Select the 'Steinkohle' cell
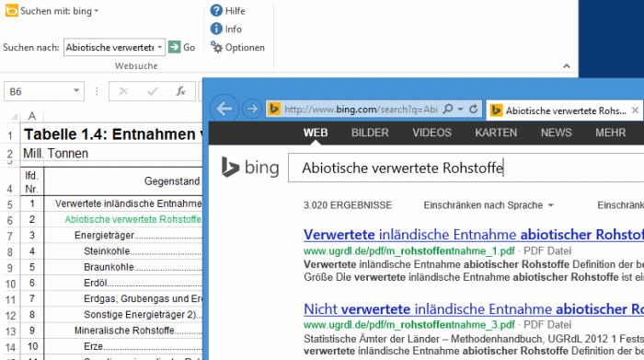The width and height of the screenshot is (644, 360). [x=123, y=251]
